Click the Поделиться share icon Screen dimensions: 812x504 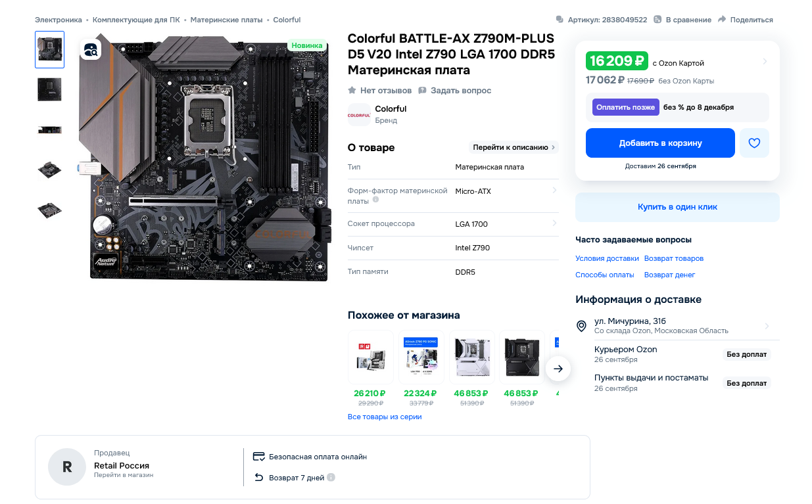tap(722, 20)
